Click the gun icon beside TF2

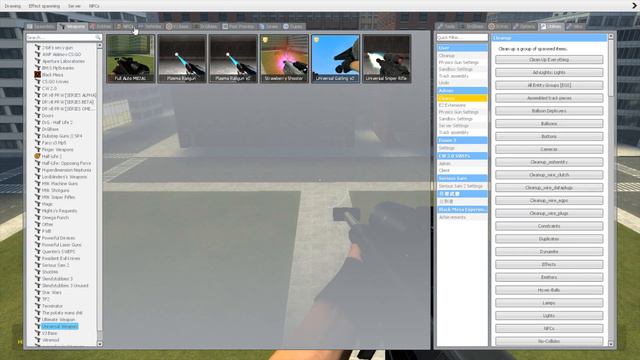click(38, 299)
